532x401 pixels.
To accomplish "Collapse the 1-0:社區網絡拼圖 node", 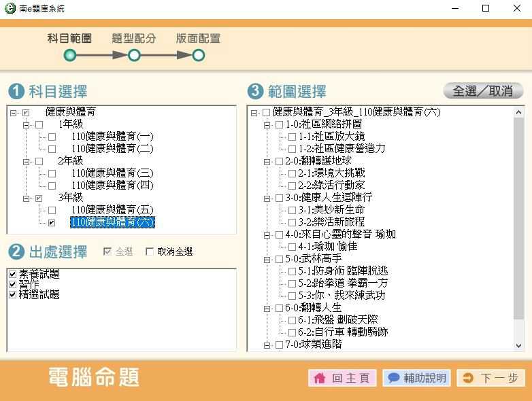I will coord(267,125).
